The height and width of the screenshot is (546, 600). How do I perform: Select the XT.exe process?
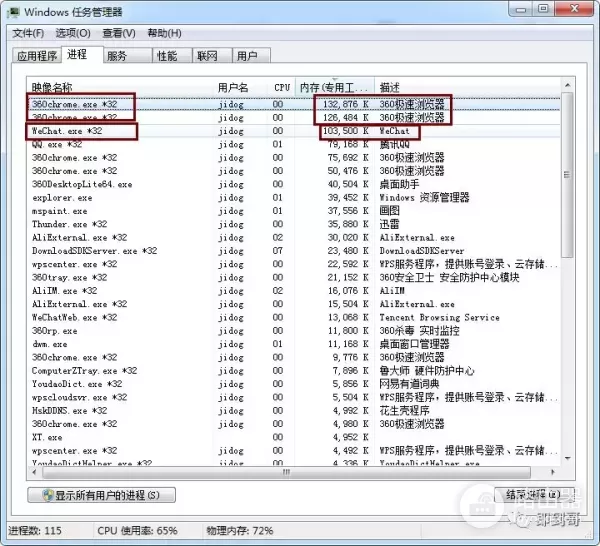coord(47,437)
